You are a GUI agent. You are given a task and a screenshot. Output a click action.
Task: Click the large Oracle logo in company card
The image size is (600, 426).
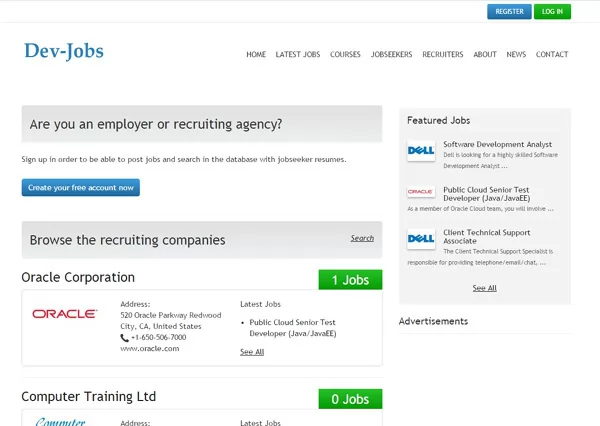(x=65, y=314)
